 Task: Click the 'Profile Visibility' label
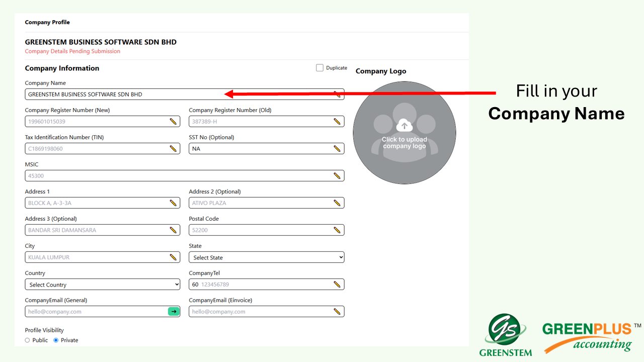[44, 330]
